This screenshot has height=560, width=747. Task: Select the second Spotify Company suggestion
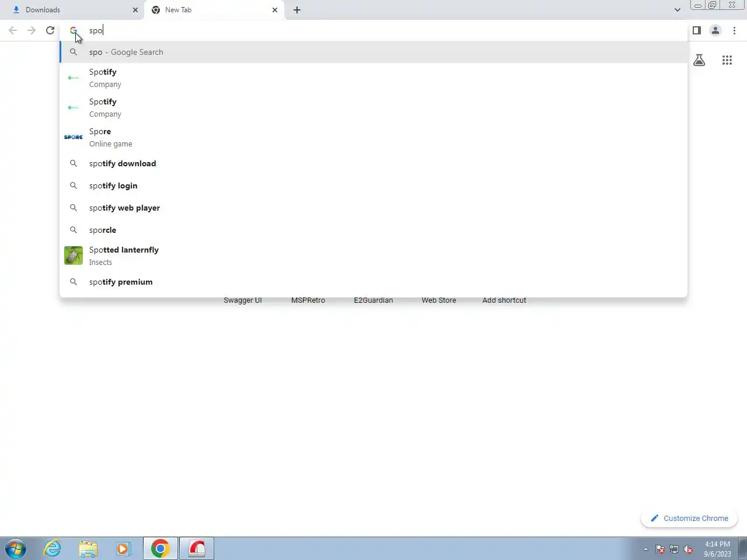point(373,107)
